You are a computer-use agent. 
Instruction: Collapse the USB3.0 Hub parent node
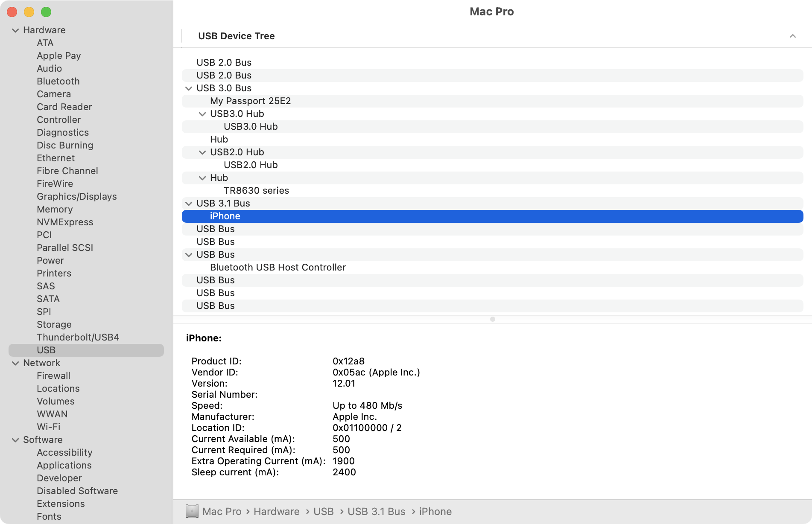point(202,114)
